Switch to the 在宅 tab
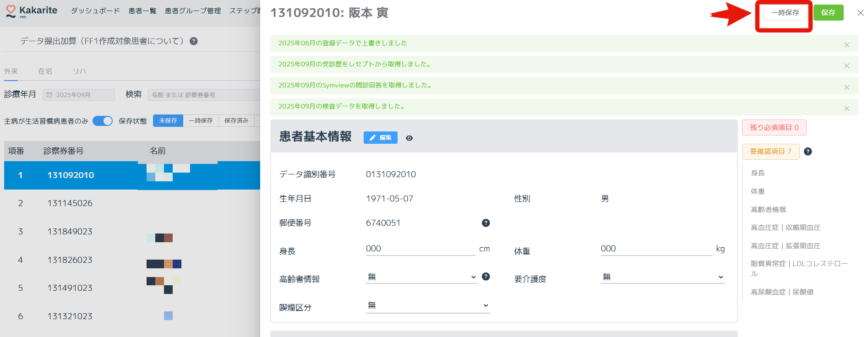 coord(45,71)
